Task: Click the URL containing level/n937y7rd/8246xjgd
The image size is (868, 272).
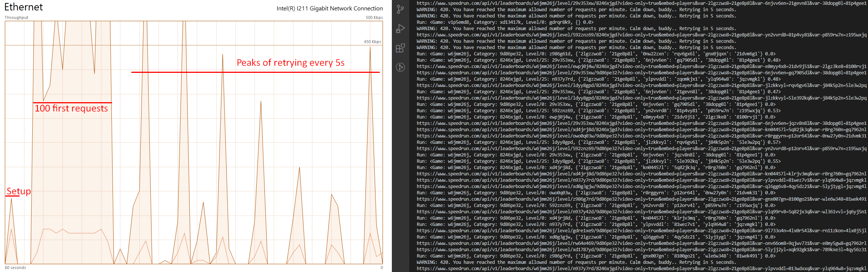Action: click(642, 269)
